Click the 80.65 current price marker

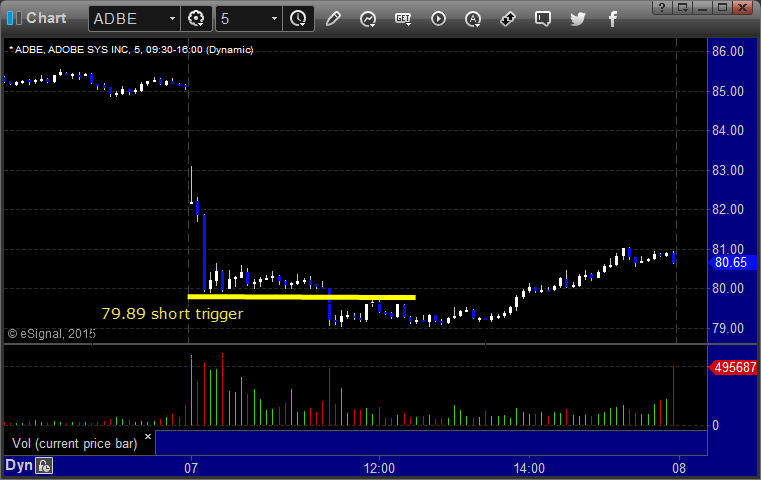point(731,263)
